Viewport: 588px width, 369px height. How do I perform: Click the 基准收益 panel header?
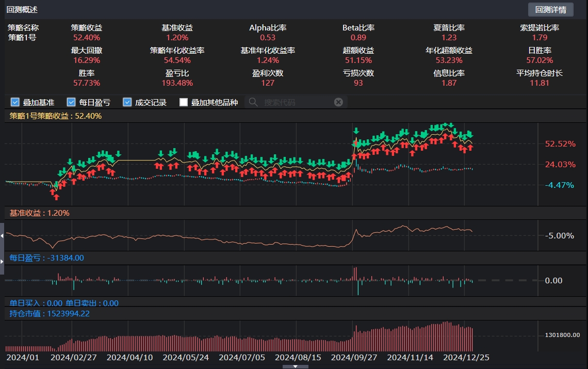coord(40,213)
